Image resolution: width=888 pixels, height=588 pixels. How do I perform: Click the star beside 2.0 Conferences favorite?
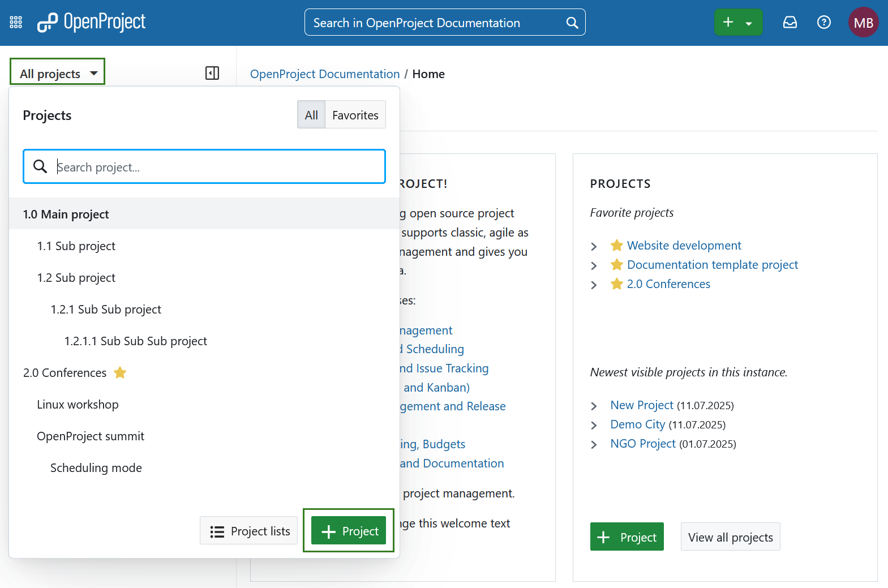click(x=617, y=284)
